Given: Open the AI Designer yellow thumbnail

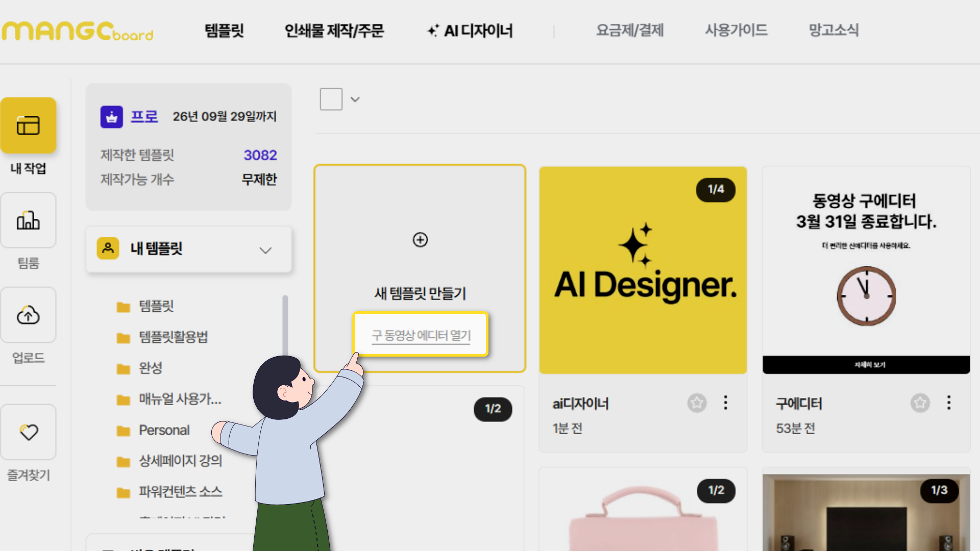Looking at the screenshot, I should pyautogui.click(x=643, y=270).
